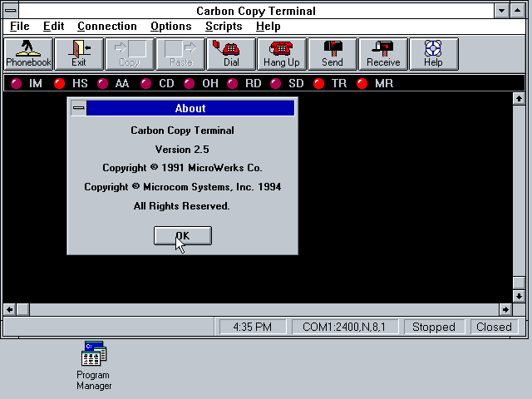532x399 pixels.
Task: Click the Exit door icon
Action: (79, 54)
